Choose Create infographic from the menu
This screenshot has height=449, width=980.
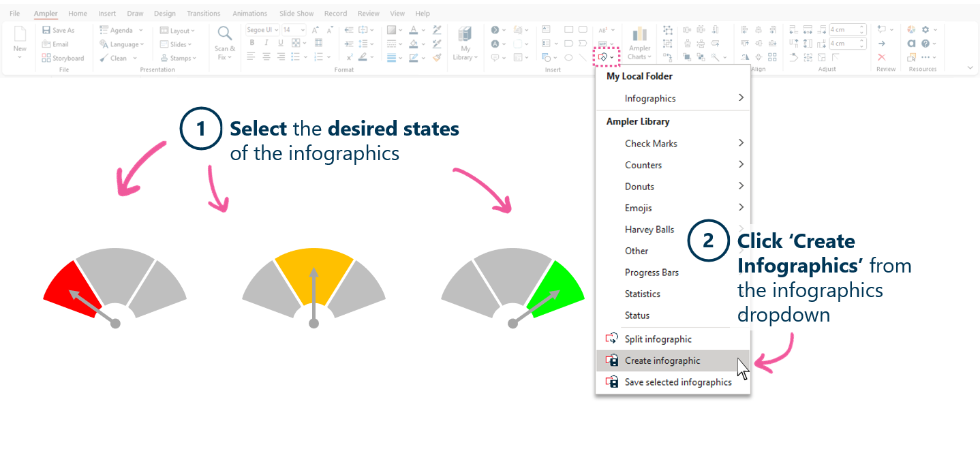[663, 360]
